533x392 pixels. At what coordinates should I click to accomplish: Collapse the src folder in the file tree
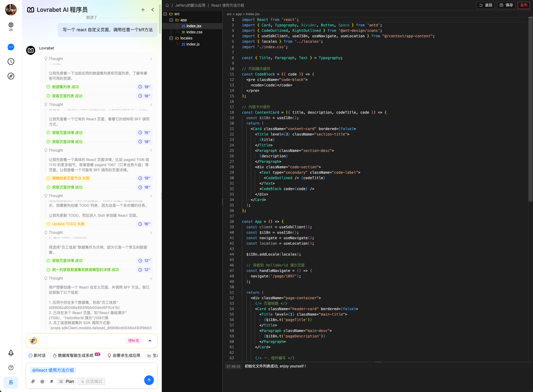pyautogui.click(x=165, y=14)
